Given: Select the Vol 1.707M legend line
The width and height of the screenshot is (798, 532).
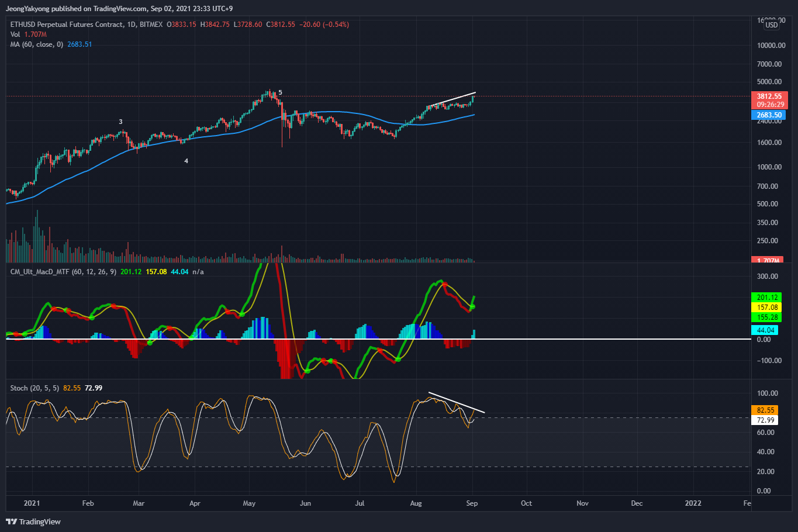Looking at the screenshot, I should click(x=29, y=34).
